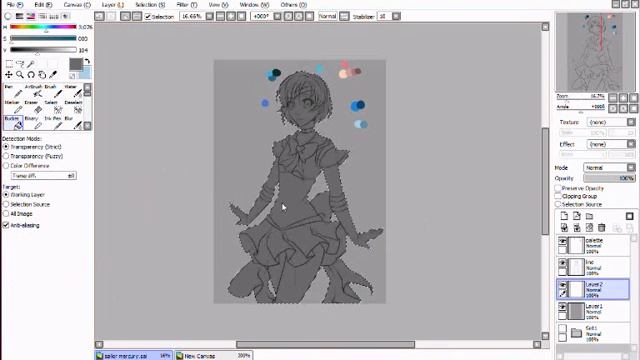The width and height of the screenshot is (640, 360).
Task: Show the Set1 folder layer
Action: (562, 329)
